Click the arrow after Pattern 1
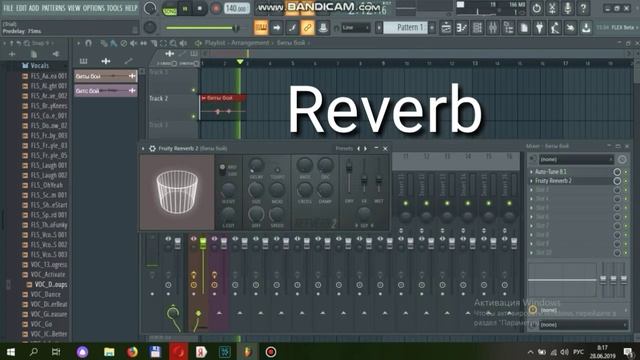 click(x=432, y=27)
